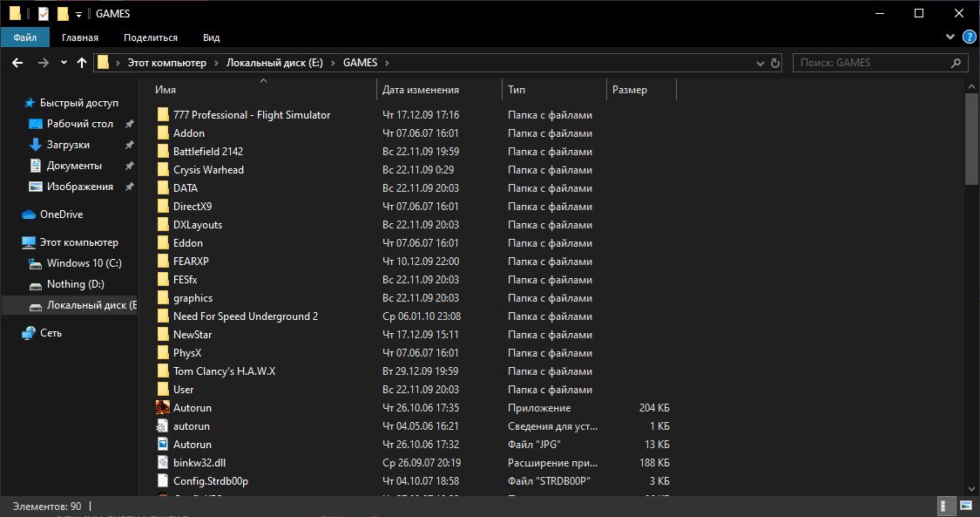Sort by the Имя column header
The width and height of the screenshot is (980, 517).
point(165,90)
